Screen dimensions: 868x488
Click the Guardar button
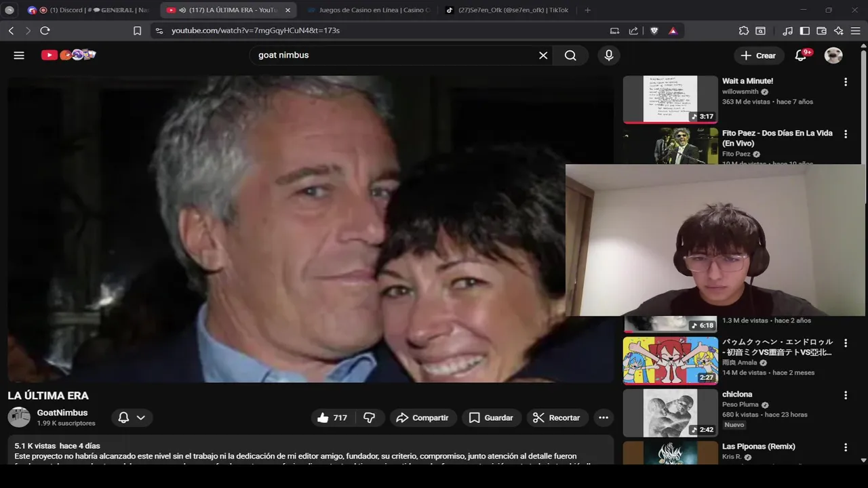492,418
